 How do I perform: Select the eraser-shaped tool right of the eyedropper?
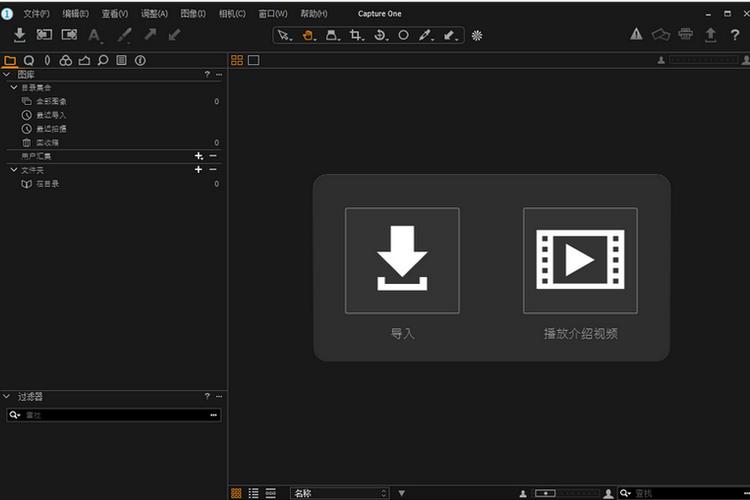pos(450,35)
